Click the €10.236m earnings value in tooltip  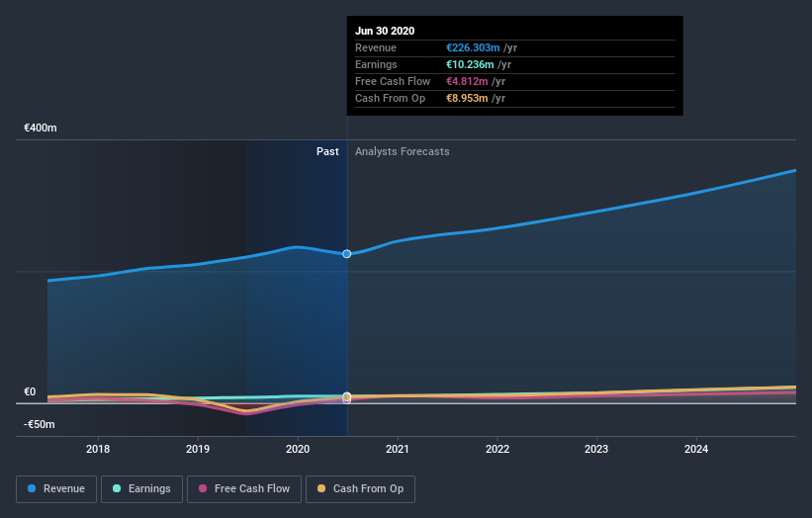click(470, 64)
